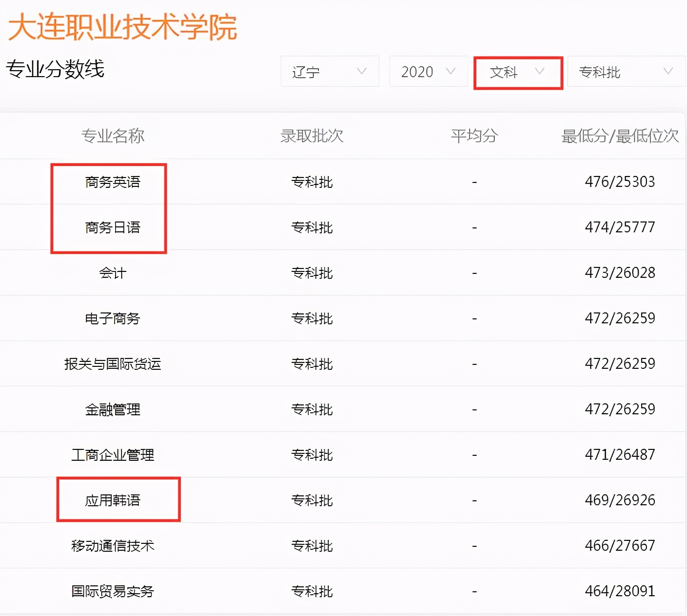The width and height of the screenshot is (687, 616).
Task: Click the 电子商务 major entry
Action: (x=113, y=318)
